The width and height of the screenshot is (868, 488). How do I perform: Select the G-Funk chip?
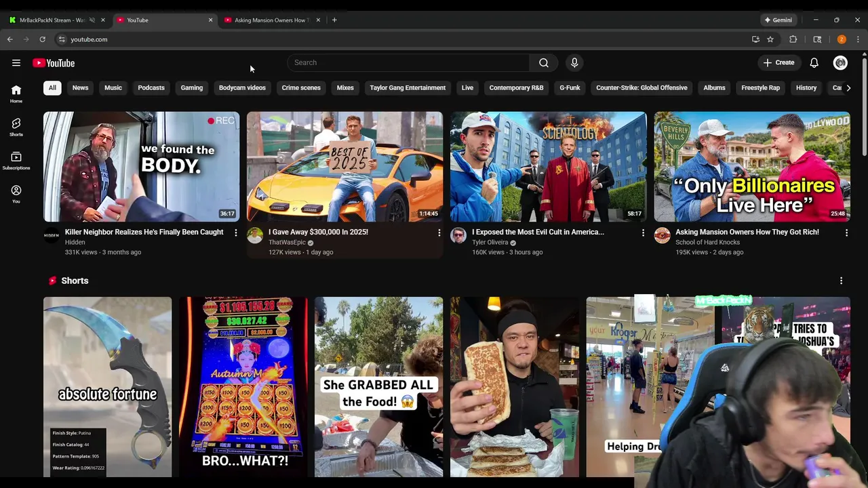click(570, 87)
